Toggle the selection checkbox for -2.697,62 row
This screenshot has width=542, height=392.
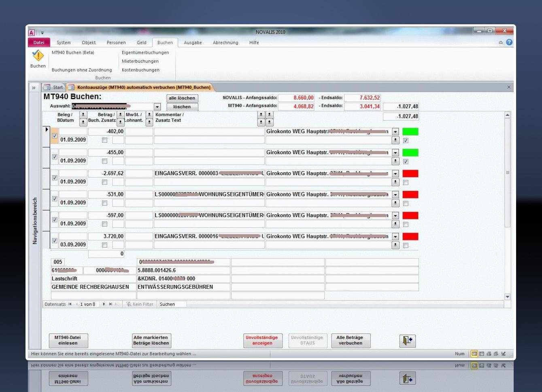55,178
